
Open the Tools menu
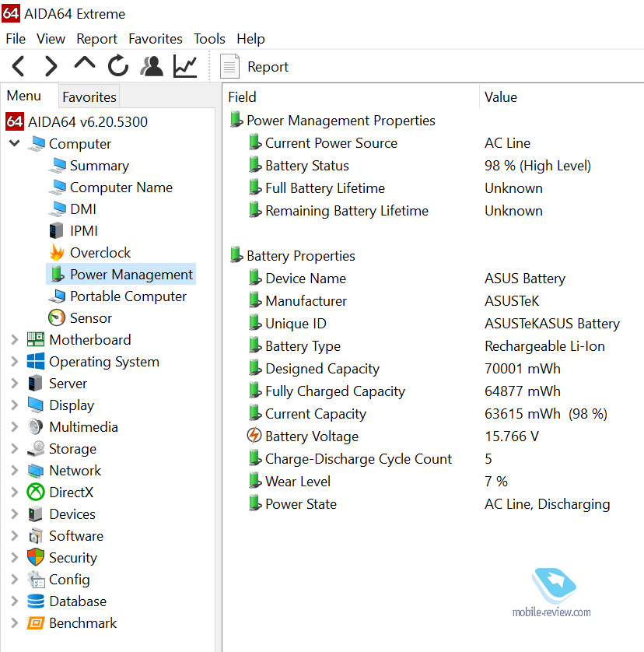coord(209,39)
